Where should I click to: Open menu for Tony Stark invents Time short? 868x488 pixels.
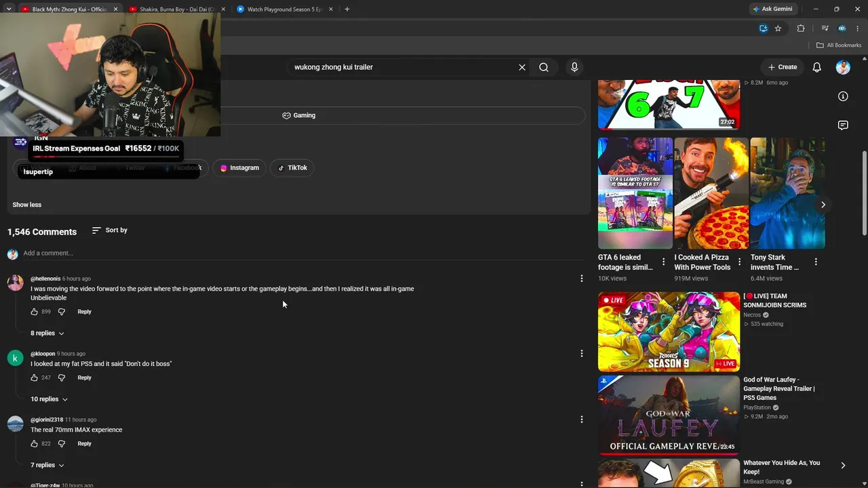click(x=816, y=262)
